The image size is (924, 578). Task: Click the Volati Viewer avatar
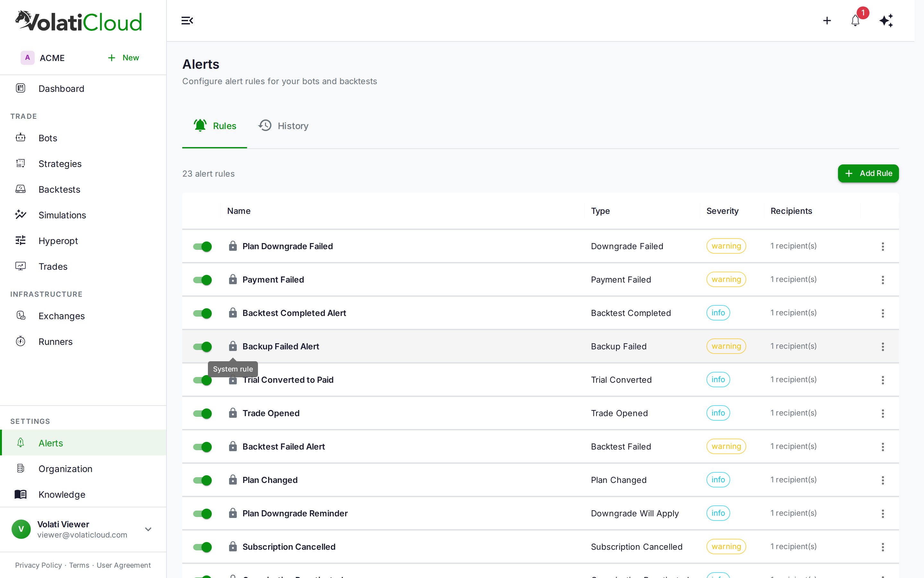point(21,529)
